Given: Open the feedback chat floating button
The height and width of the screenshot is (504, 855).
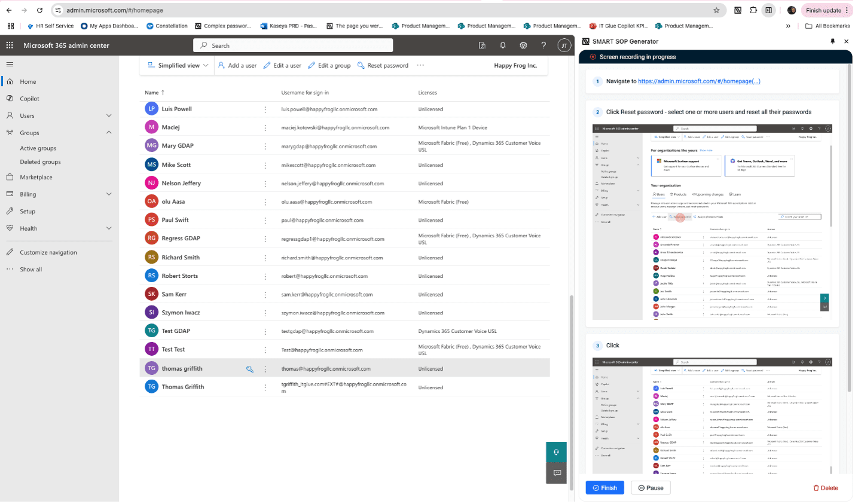Looking at the screenshot, I should [556, 473].
